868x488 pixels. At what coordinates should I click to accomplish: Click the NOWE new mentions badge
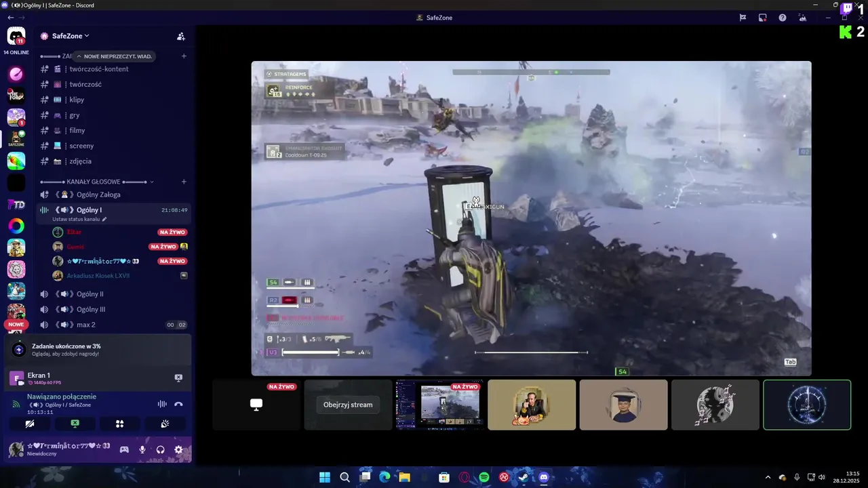[x=16, y=325]
